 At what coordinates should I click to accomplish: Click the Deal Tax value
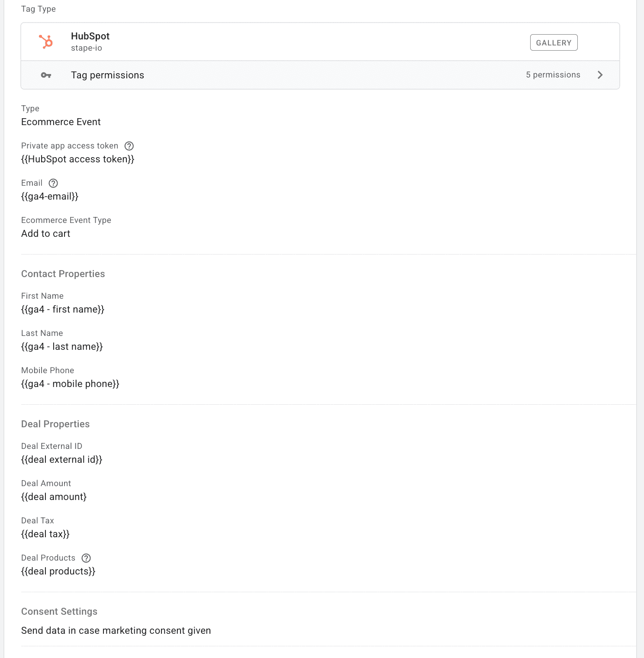click(45, 534)
